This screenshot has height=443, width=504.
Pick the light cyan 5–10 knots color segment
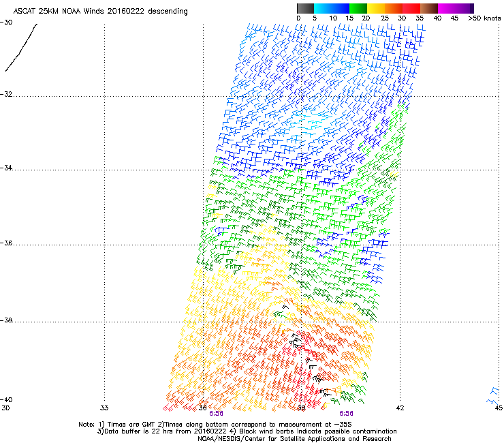tap(323, 8)
